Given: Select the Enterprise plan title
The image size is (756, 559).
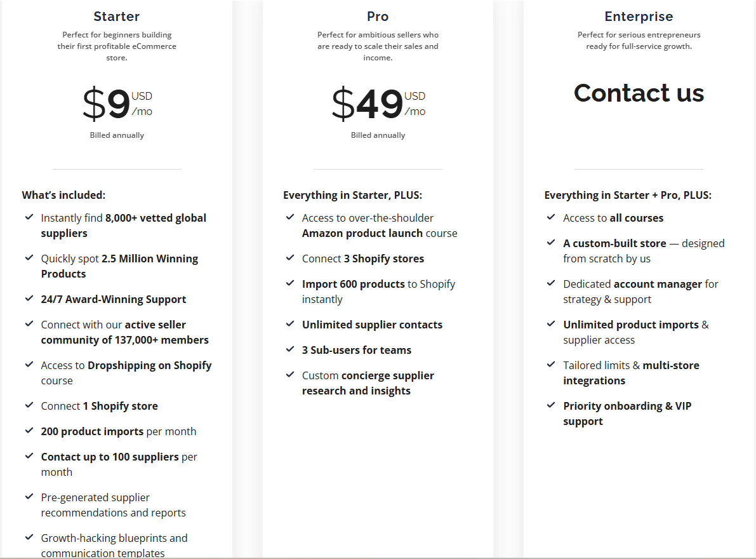Looking at the screenshot, I should tap(639, 17).
